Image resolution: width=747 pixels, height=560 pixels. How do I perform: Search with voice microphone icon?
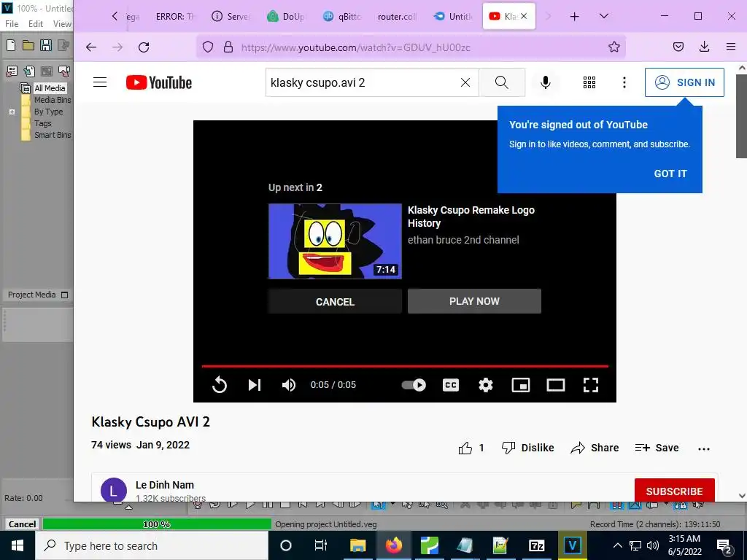[x=546, y=82]
